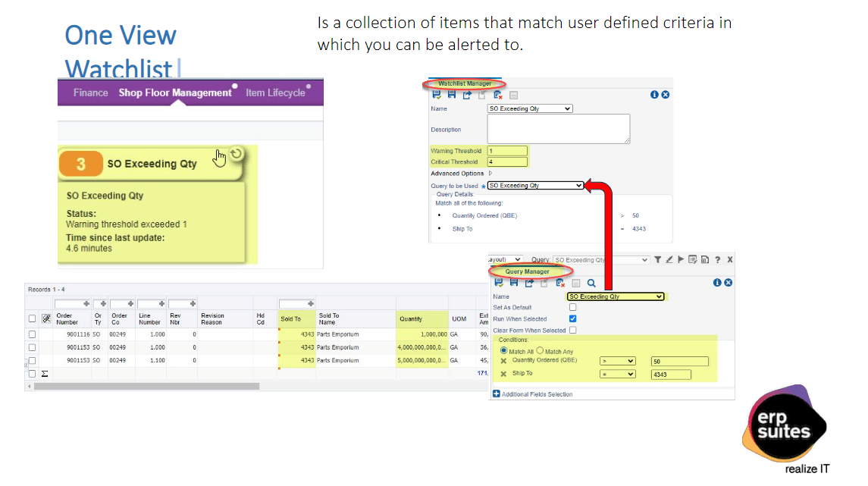Click the Warning Threshold input field

click(507, 151)
